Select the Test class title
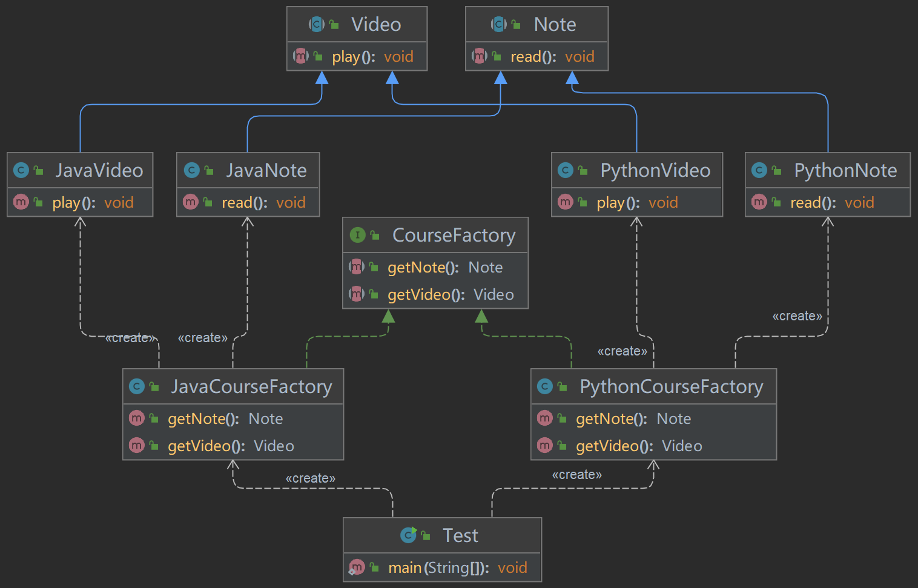Screen dimensions: 918x588 460,535
